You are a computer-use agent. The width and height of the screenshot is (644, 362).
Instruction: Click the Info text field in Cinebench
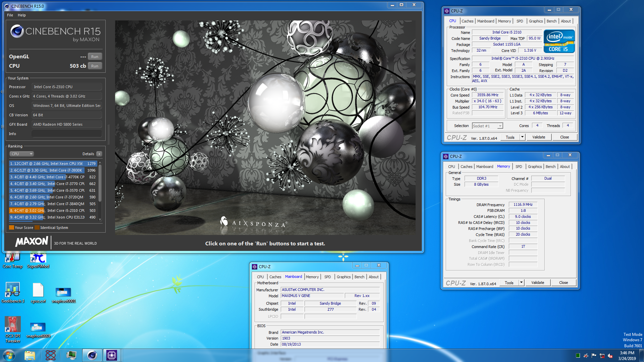coord(66,134)
